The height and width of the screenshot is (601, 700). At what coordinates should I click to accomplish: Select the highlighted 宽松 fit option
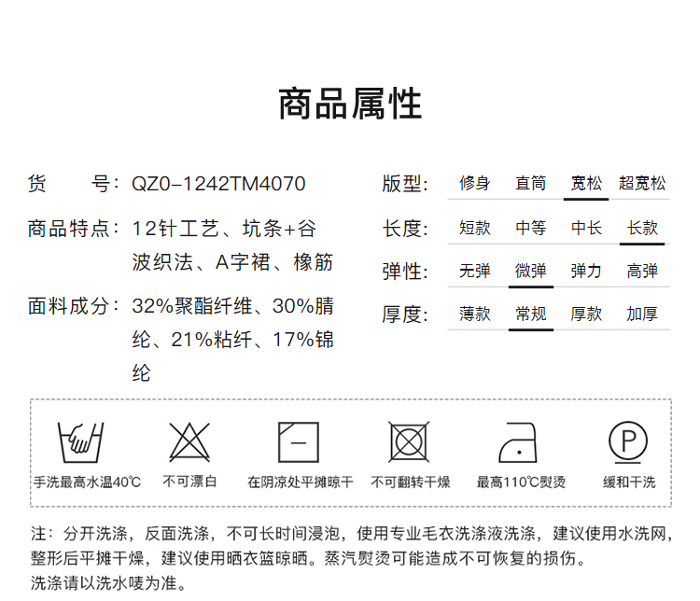pyautogui.click(x=586, y=183)
